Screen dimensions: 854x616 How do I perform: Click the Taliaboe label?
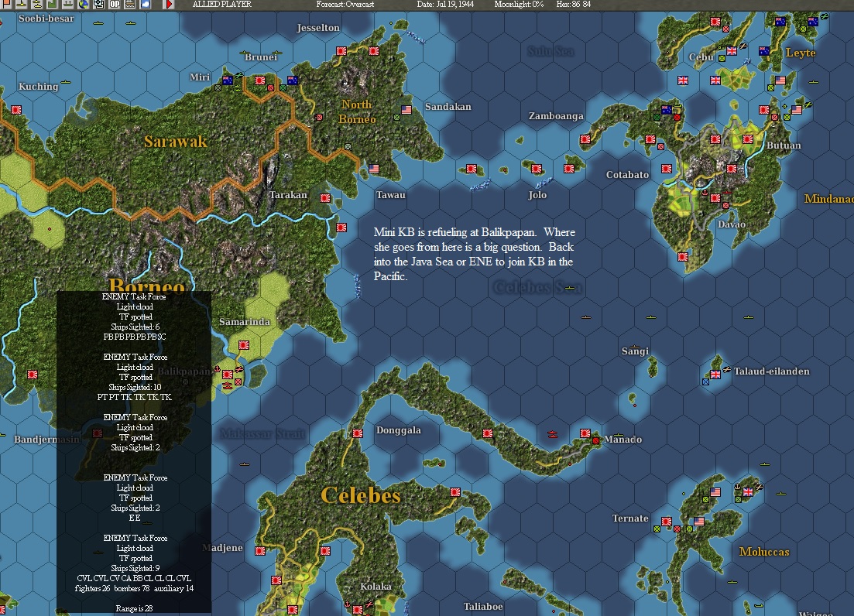click(x=483, y=606)
